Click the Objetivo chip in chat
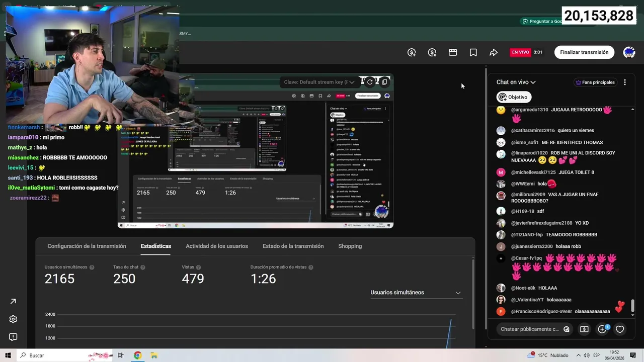 514,97
